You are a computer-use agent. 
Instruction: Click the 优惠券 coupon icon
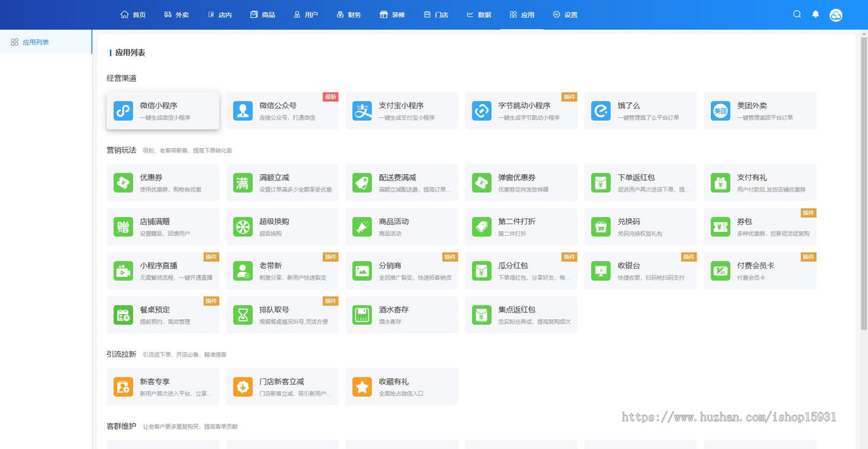pos(123,183)
